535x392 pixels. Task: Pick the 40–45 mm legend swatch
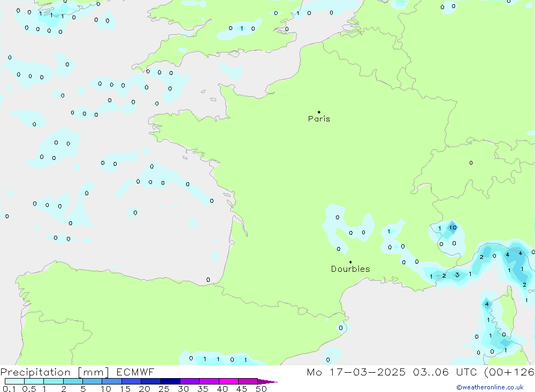(228, 381)
